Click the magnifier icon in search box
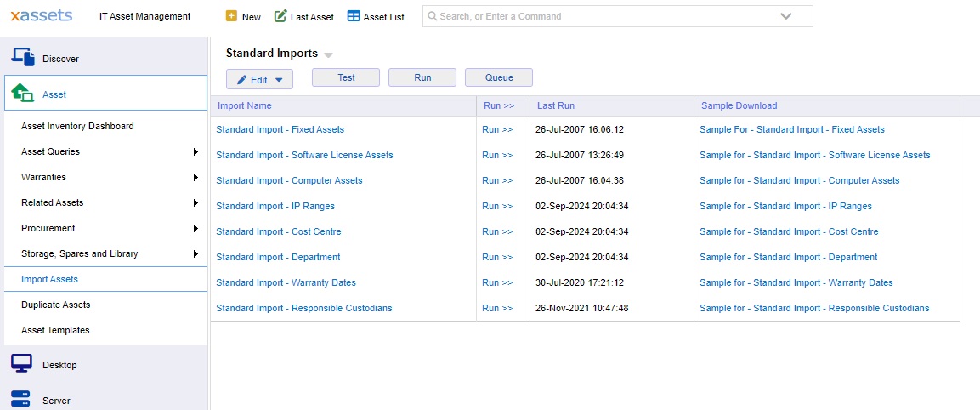980x410 pixels. (x=433, y=16)
